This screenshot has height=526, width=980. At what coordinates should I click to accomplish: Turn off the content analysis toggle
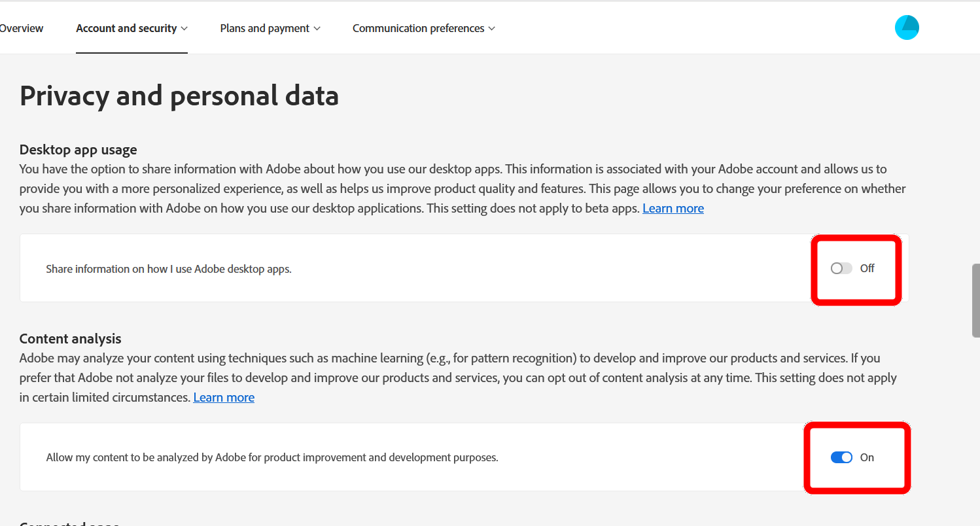842,457
